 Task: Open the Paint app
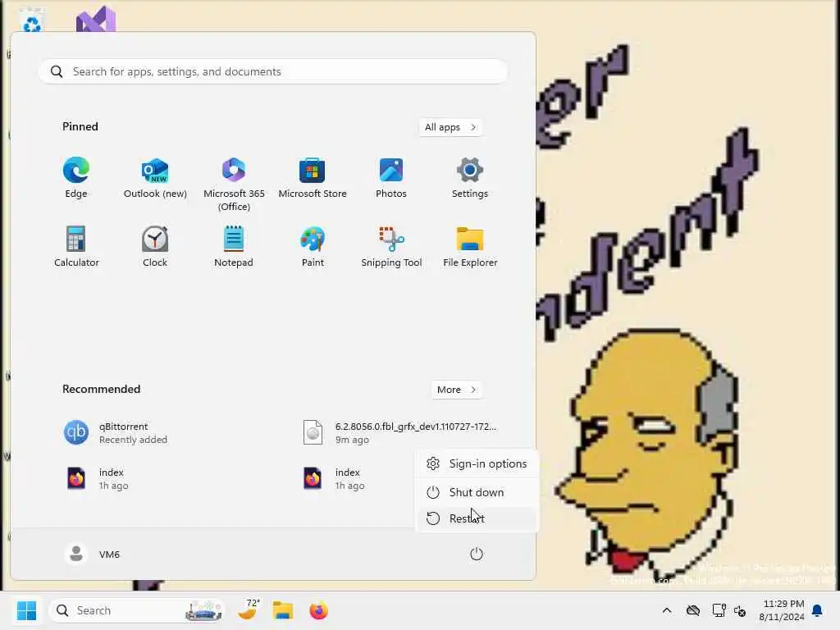click(x=313, y=246)
